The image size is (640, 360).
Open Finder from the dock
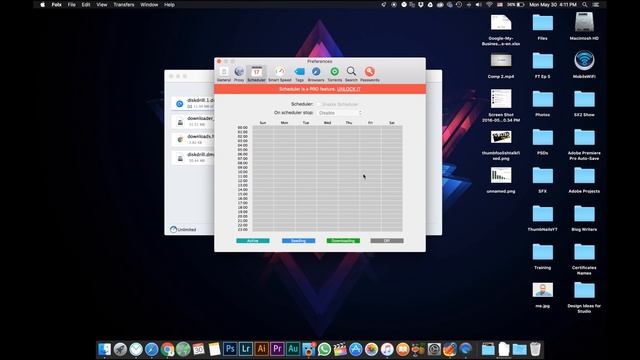pyautogui.click(x=104, y=349)
